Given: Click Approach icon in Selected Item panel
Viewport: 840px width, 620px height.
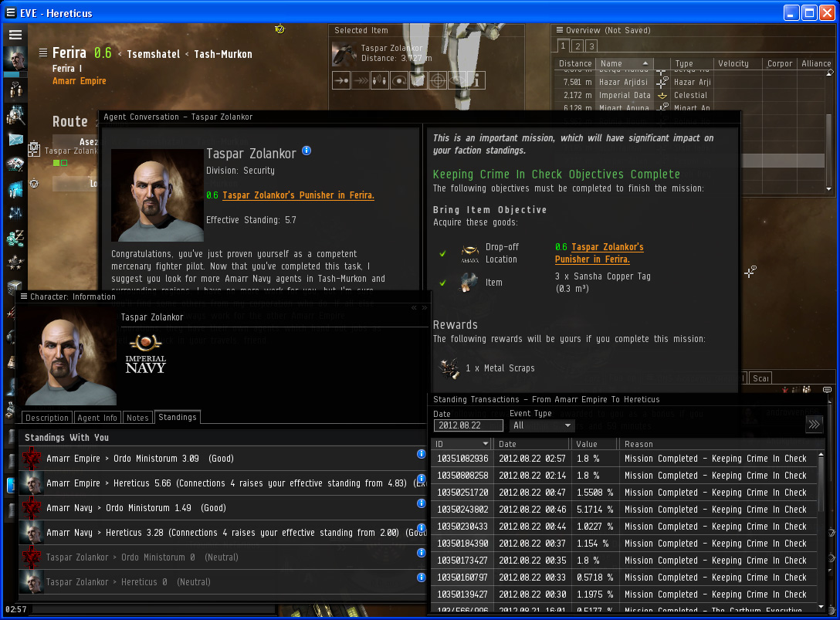Looking at the screenshot, I should click(341, 80).
